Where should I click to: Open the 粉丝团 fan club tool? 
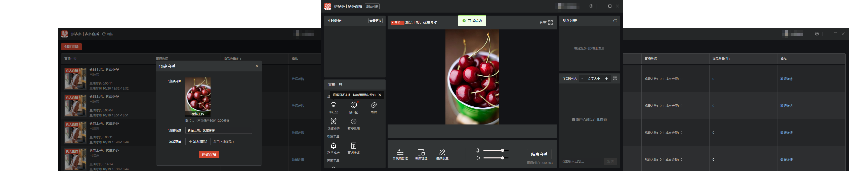click(x=353, y=108)
